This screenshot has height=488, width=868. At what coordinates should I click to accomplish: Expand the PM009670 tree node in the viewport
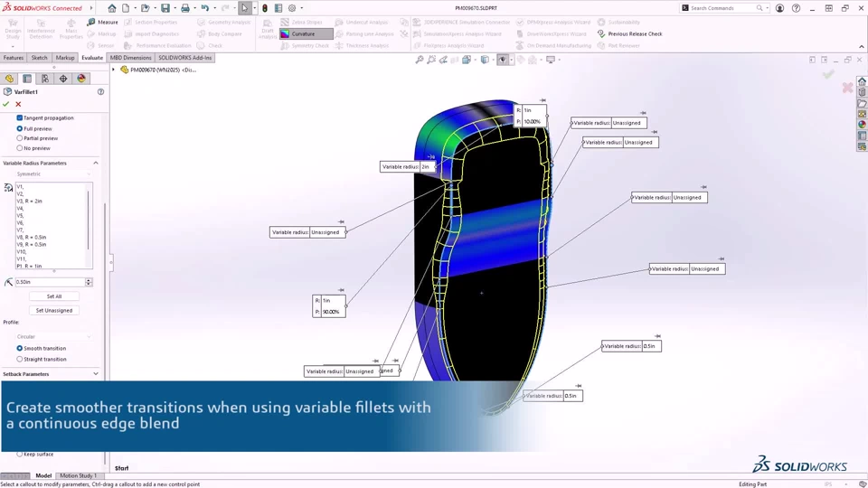pyautogui.click(x=114, y=70)
